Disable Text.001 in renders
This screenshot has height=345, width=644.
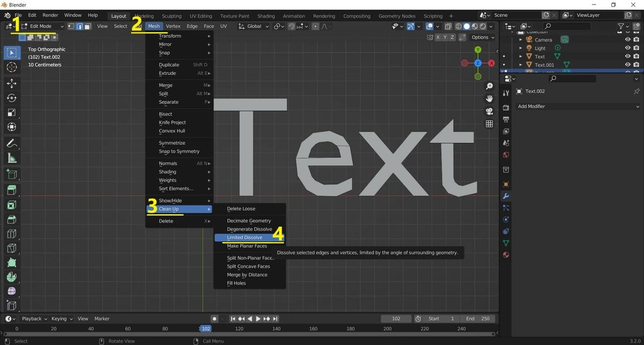click(636, 65)
